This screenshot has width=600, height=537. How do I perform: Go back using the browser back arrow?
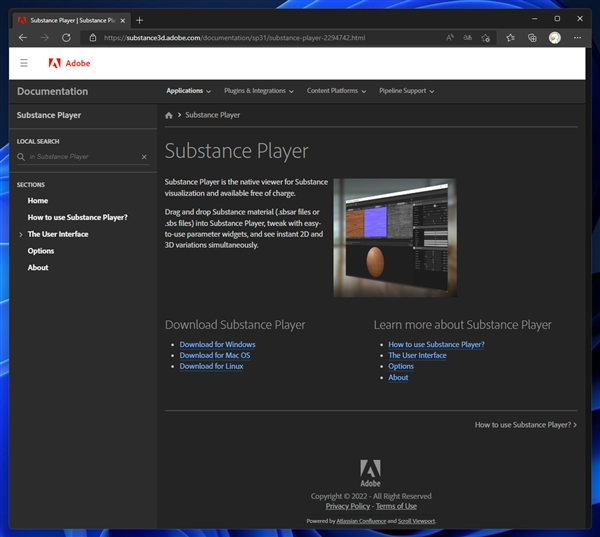pyautogui.click(x=23, y=38)
